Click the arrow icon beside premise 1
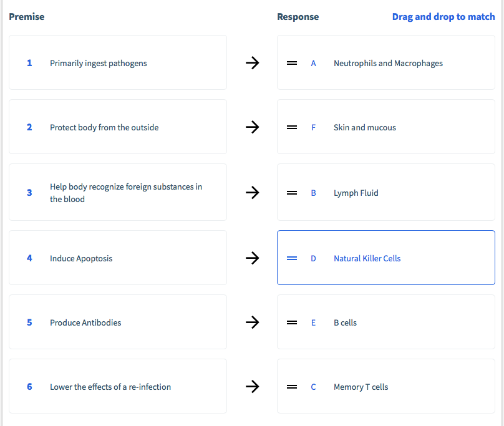Screen dimensions: 504x426 (252, 62)
